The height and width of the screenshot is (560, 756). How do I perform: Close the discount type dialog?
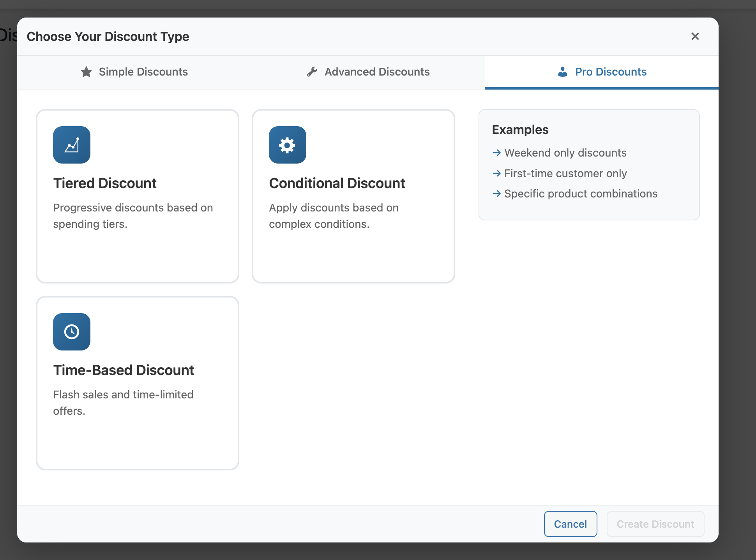[x=695, y=36]
